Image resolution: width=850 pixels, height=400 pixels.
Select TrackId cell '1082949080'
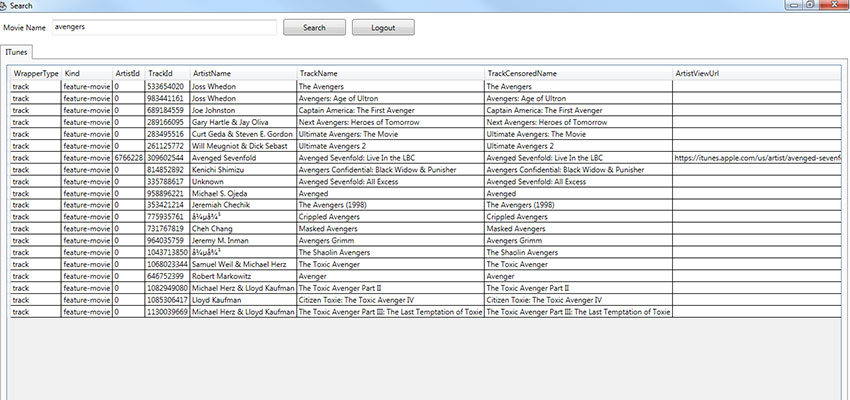coord(167,288)
